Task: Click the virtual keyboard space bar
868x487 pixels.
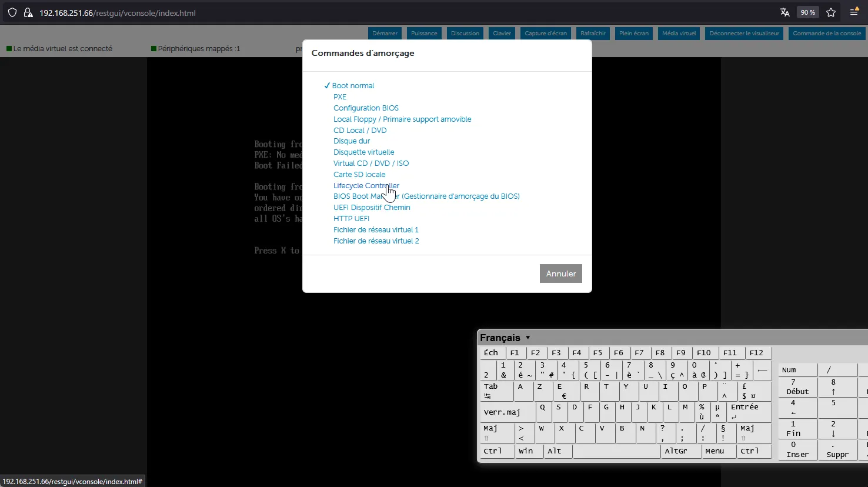Action: 616,451
